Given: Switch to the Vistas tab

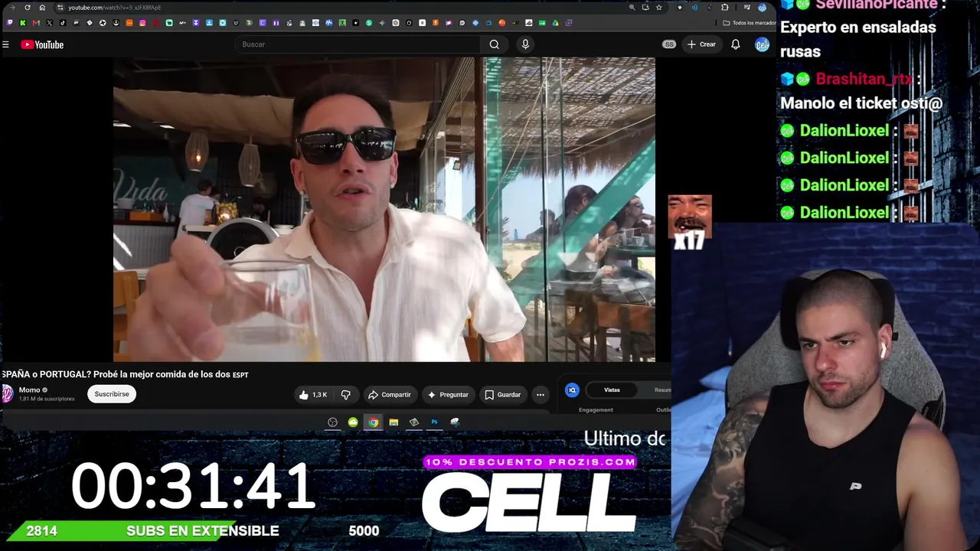Looking at the screenshot, I should click(x=612, y=390).
